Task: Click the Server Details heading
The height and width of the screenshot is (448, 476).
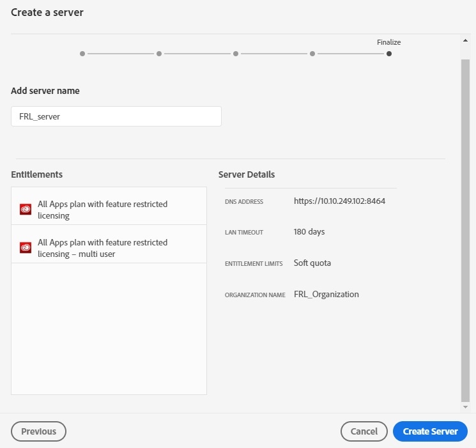Action: pyautogui.click(x=247, y=174)
